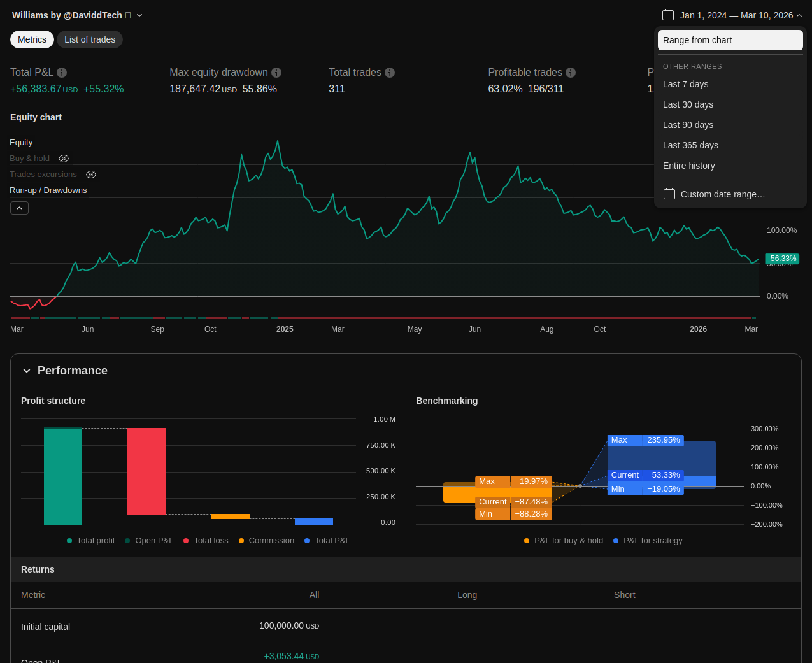Image resolution: width=812 pixels, height=663 pixels.
Task: Toggle the Run-up / Drawdowns series
Action: coord(48,190)
